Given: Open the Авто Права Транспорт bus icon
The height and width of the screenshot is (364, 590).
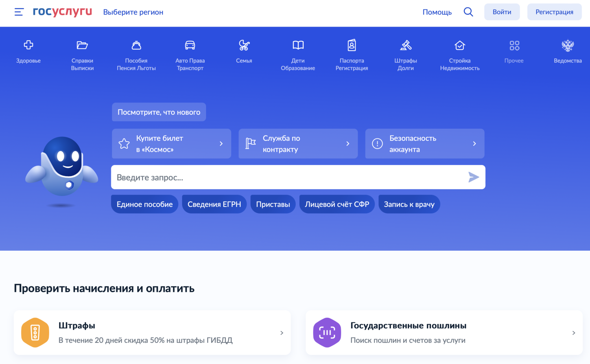Looking at the screenshot, I should click(190, 45).
